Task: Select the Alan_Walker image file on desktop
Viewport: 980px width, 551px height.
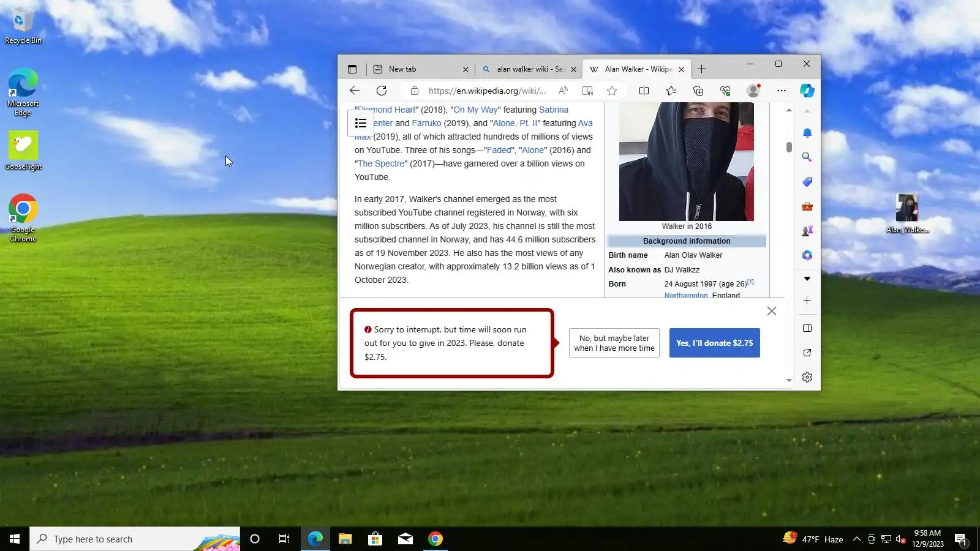Action: pos(907,213)
